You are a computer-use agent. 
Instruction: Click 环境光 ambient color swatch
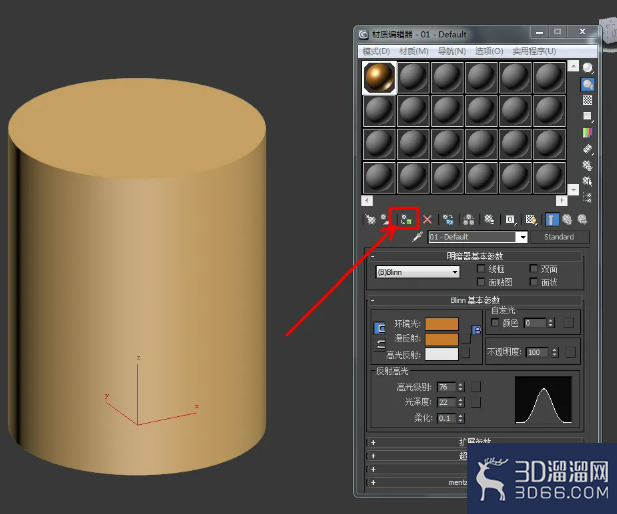point(442,324)
